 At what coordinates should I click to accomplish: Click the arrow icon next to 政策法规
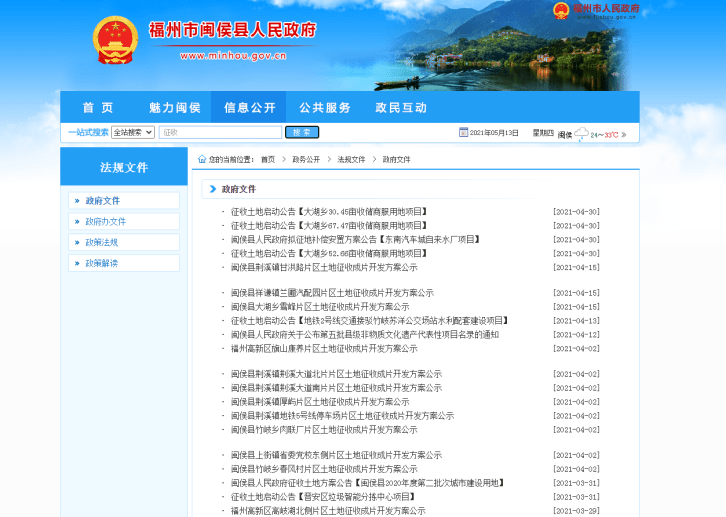pyautogui.click(x=77, y=242)
